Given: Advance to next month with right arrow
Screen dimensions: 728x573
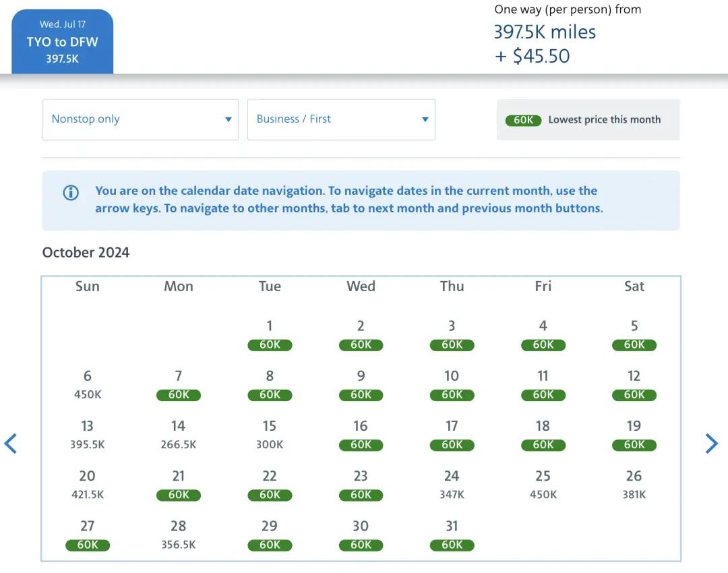Looking at the screenshot, I should coord(711,444).
